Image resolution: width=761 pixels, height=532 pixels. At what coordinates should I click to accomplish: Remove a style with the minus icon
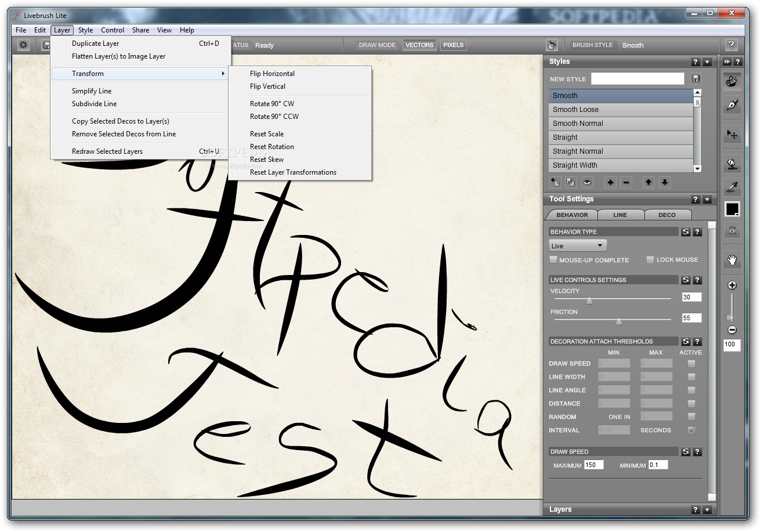626,182
